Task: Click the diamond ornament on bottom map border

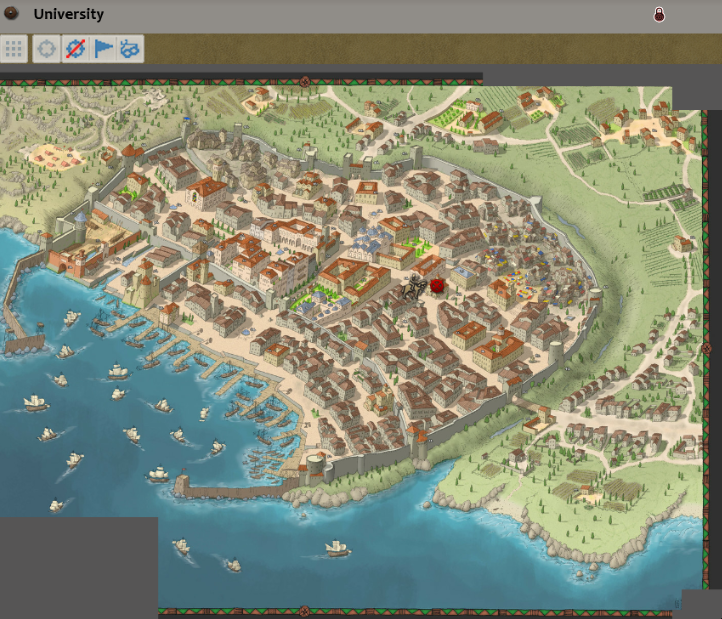Action: click(304, 611)
